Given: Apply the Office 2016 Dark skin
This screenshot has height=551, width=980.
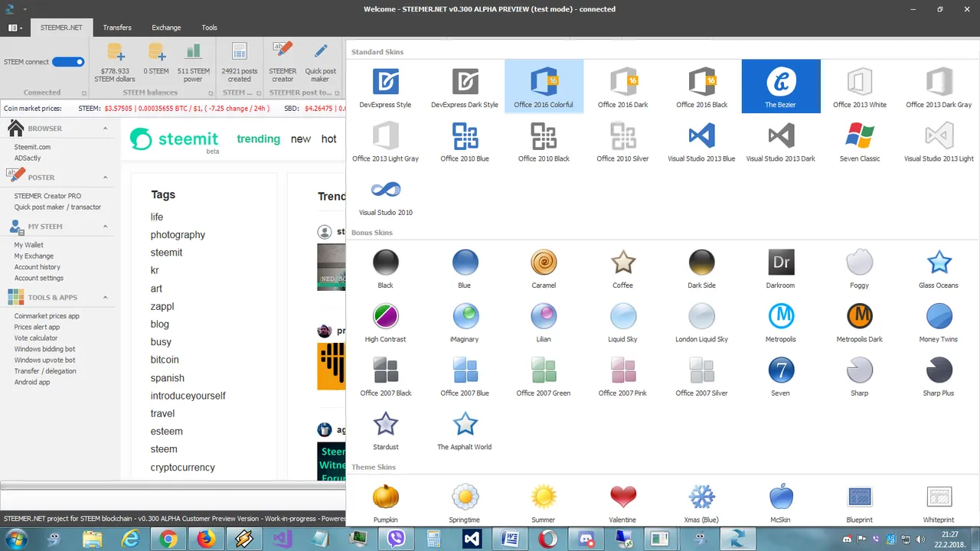Looking at the screenshot, I should (x=622, y=86).
